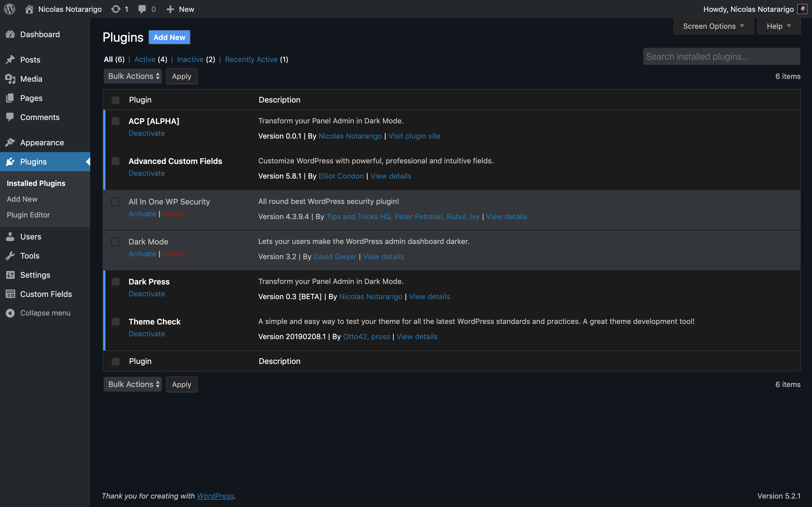
Task: Select the Dark Mode plugin checkbox
Action: [115, 242]
